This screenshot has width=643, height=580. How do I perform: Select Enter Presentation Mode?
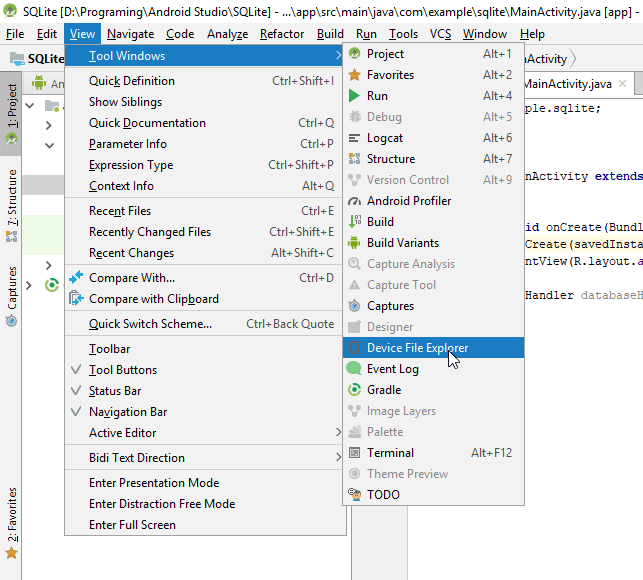tap(204, 482)
